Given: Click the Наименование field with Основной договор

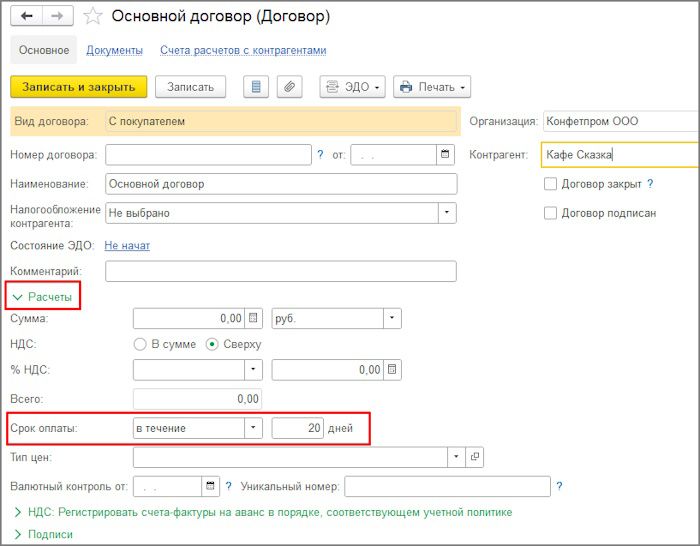Looking at the screenshot, I should [x=281, y=183].
